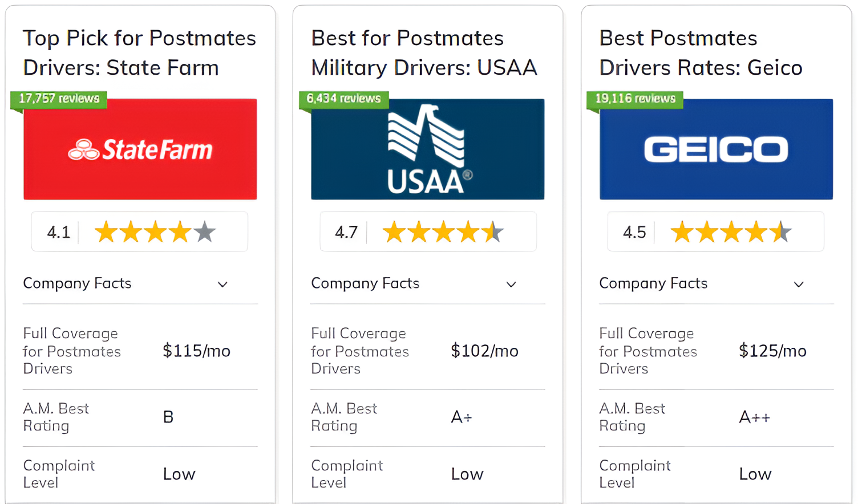
Task: Open the 17,757 reviews badge
Action: tap(59, 99)
